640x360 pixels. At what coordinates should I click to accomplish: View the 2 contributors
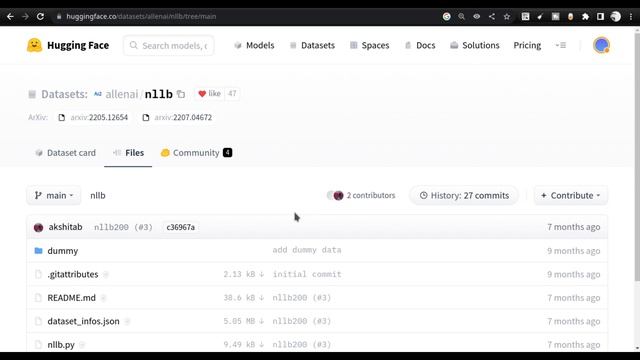[361, 196]
